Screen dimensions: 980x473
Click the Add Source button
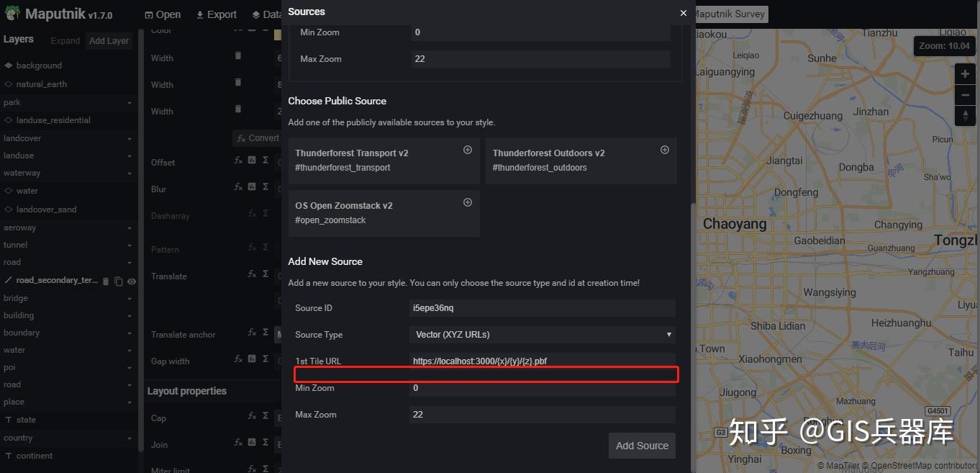coord(642,446)
